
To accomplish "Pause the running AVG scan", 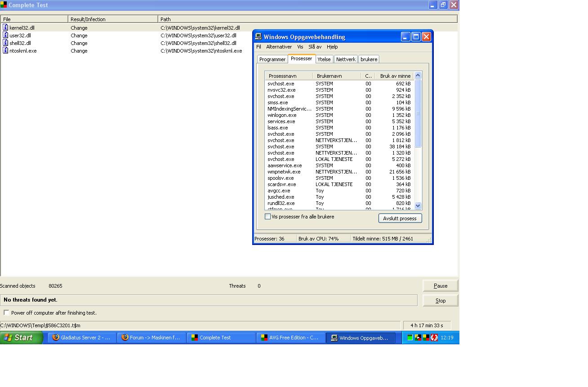I will pos(441,285).
